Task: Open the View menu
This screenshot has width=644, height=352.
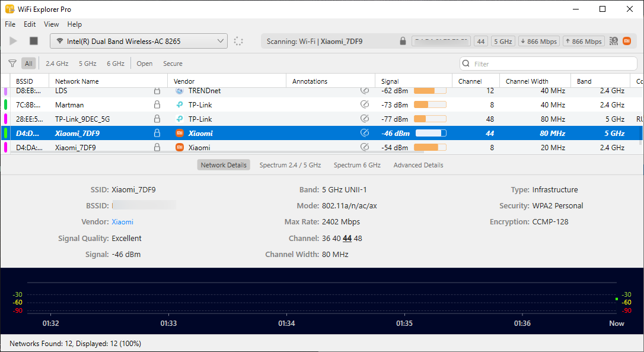Action: click(x=52, y=24)
